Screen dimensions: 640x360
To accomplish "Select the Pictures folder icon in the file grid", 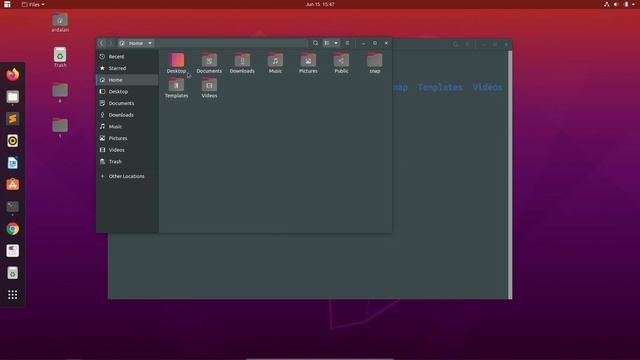I will (308, 60).
